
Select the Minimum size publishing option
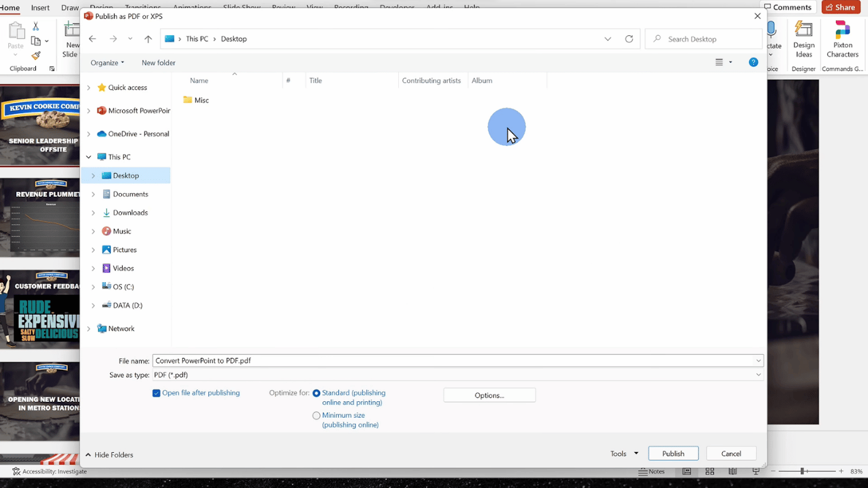coord(316,415)
